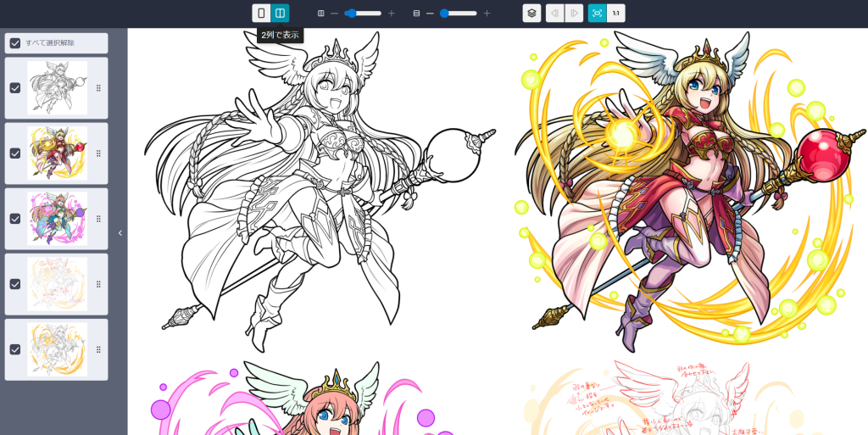Uncheck the line-art image checkbox
The image size is (868, 435).
[x=15, y=88]
